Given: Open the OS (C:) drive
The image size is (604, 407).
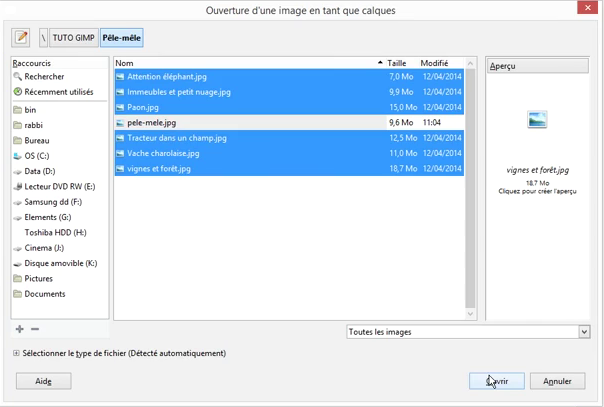Looking at the screenshot, I should coord(36,156).
